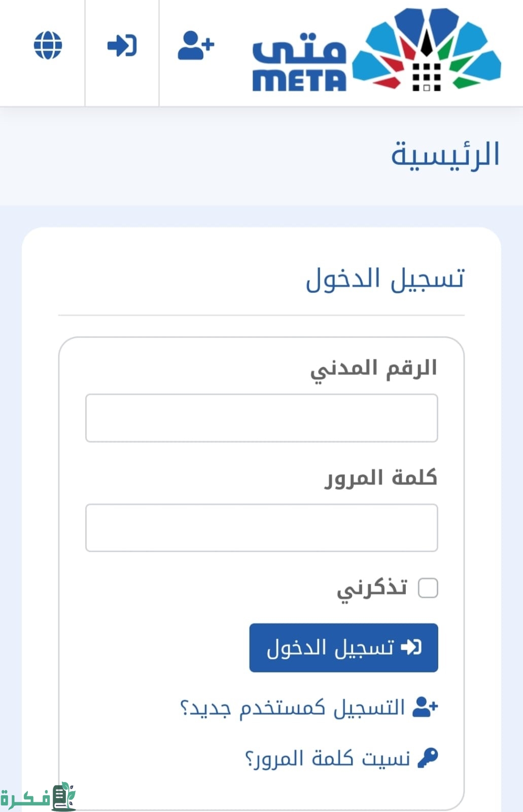The width and height of the screenshot is (523, 812).
Task: Click the كلمة المرور field label
Action: tap(380, 478)
